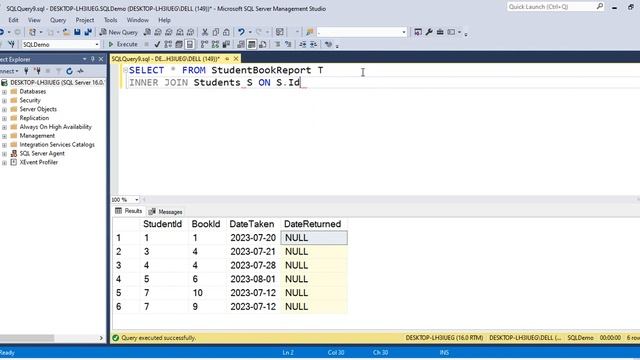Viewport: 640px width, 360px height.
Task: Click Activity Monitor icon in Object Explorer
Action: (80, 71)
